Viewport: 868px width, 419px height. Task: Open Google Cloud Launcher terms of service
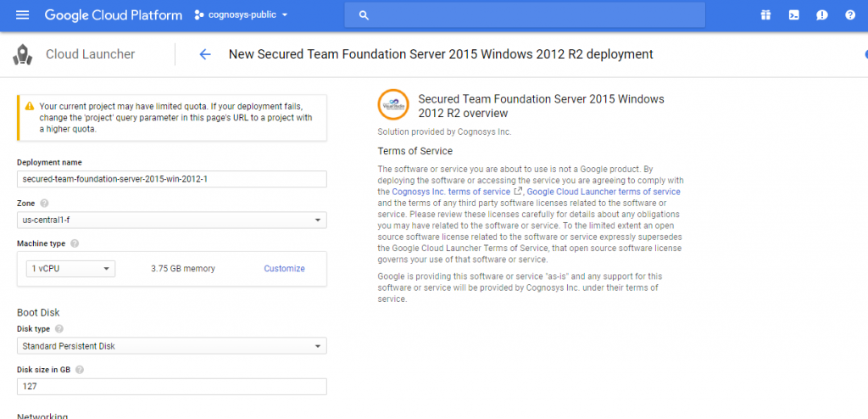604,192
